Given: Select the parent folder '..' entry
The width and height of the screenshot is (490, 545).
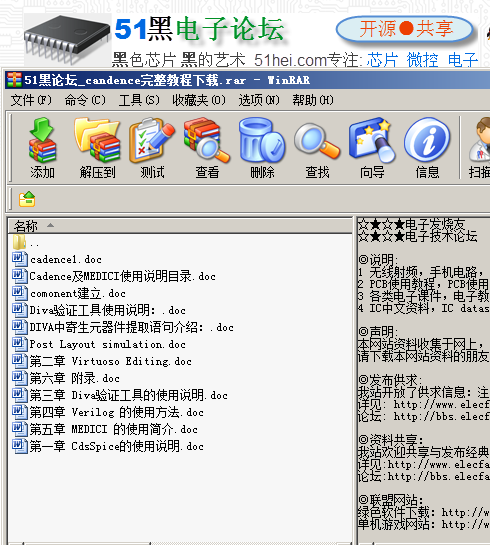Looking at the screenshot, I should tap(26, 243).
